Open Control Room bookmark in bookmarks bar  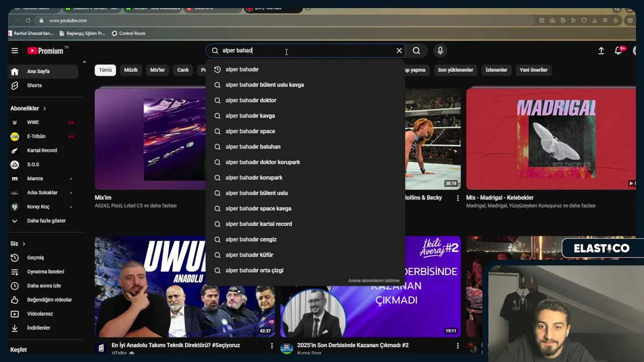click(128, 34)
